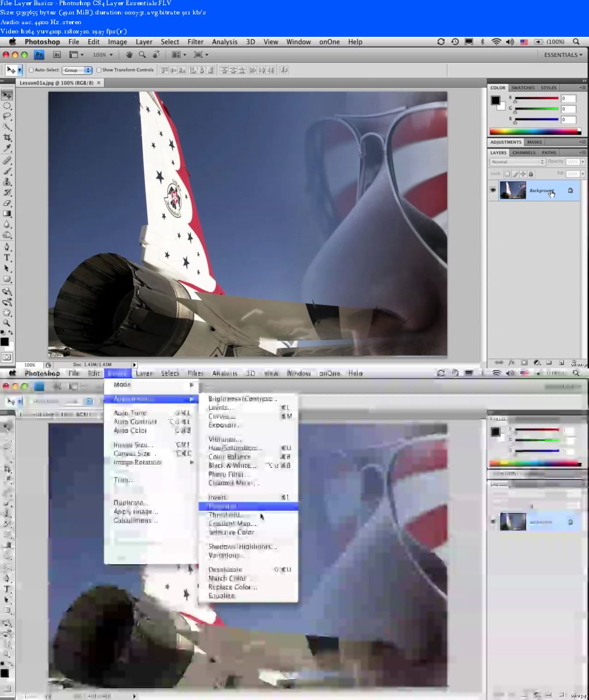
Task: Click the fx layer style icon in upper Layers panel
Action: 511,363
